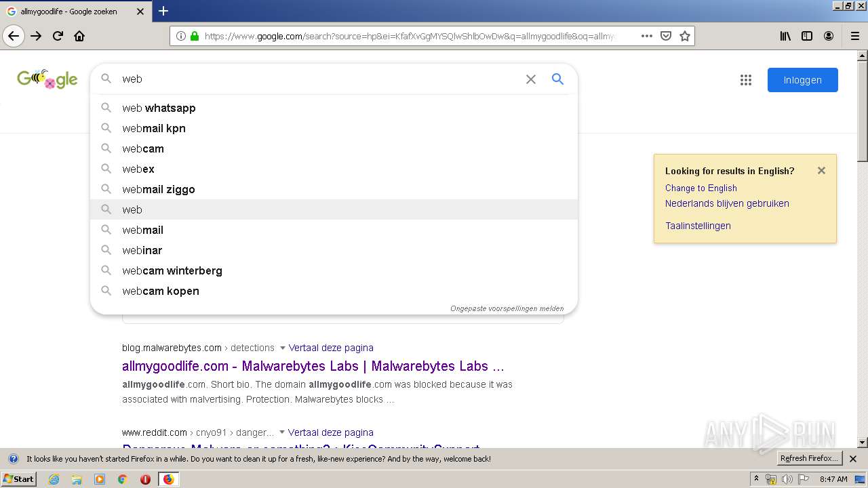This screenshot has height=488, width=868.
Task: Click 'Refresh Firefox...' button
Action: click(810, 459)
